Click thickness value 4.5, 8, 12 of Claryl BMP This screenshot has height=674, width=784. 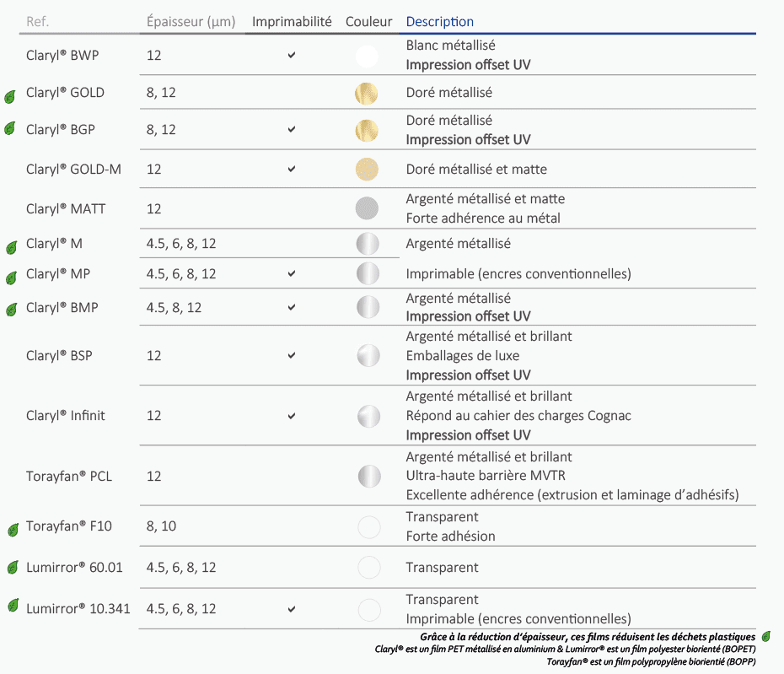(x=174, y=307)
